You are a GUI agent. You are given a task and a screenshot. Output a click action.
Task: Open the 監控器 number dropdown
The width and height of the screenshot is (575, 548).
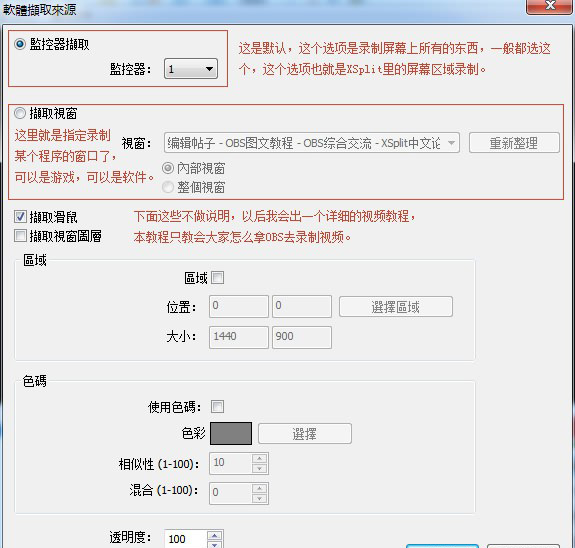click(191, 69)
